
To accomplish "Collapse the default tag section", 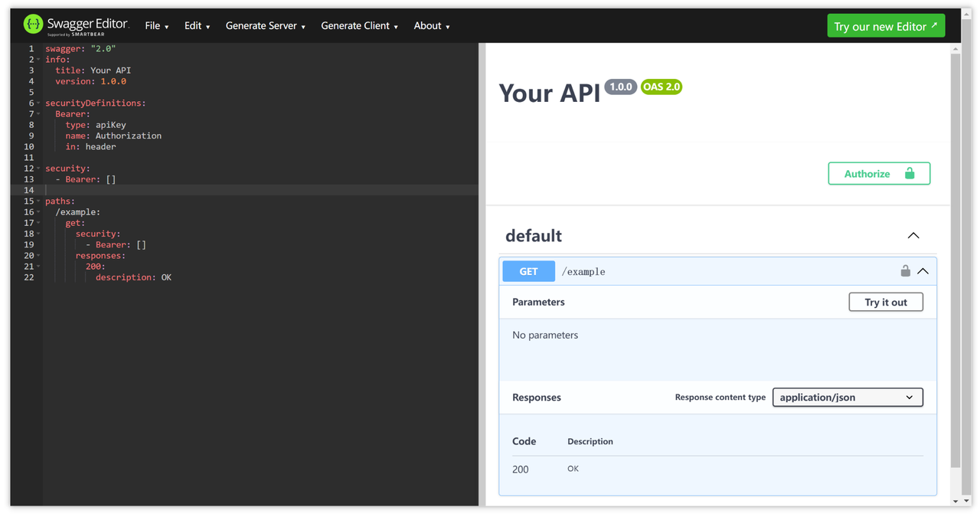I will tap(913, 236).
